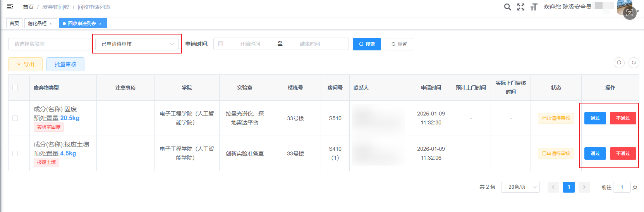
Task: Tick the select-all checkbox in table header
Action: pos(15,88)
